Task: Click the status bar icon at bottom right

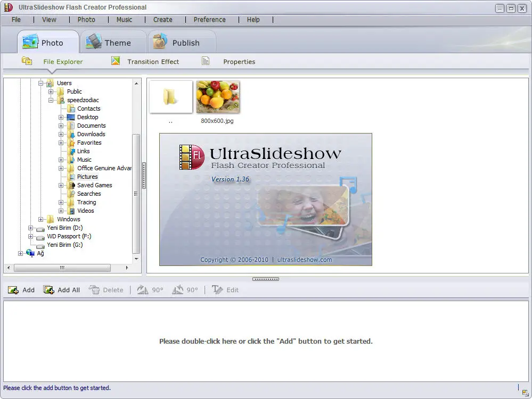Action: pos(525,393)
